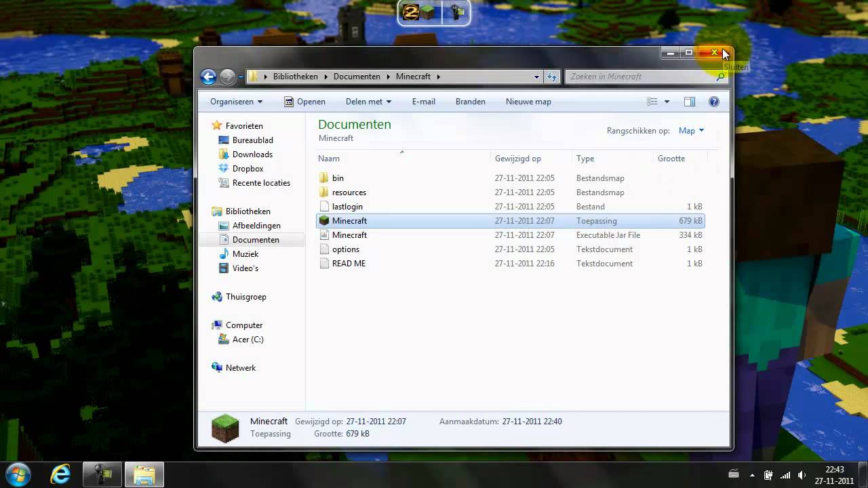Select the resources folder icon
Screen dimensions: 868x488
click(323, 192)
